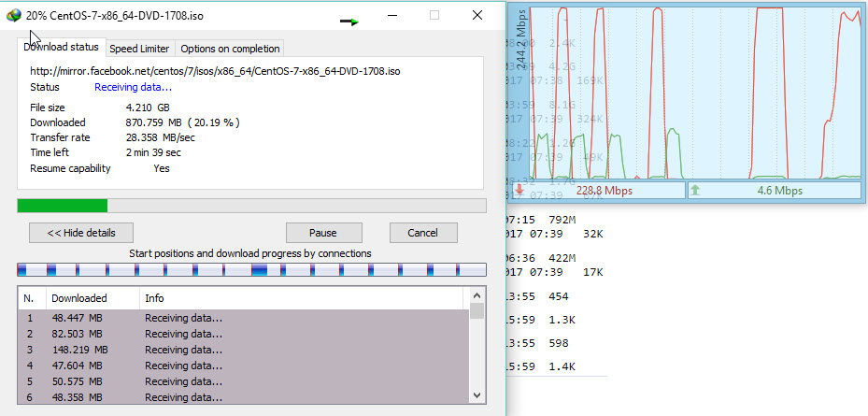Select connection 1 row with 48.447 MB
Viewport: 868px width, 416px height.
243,318
